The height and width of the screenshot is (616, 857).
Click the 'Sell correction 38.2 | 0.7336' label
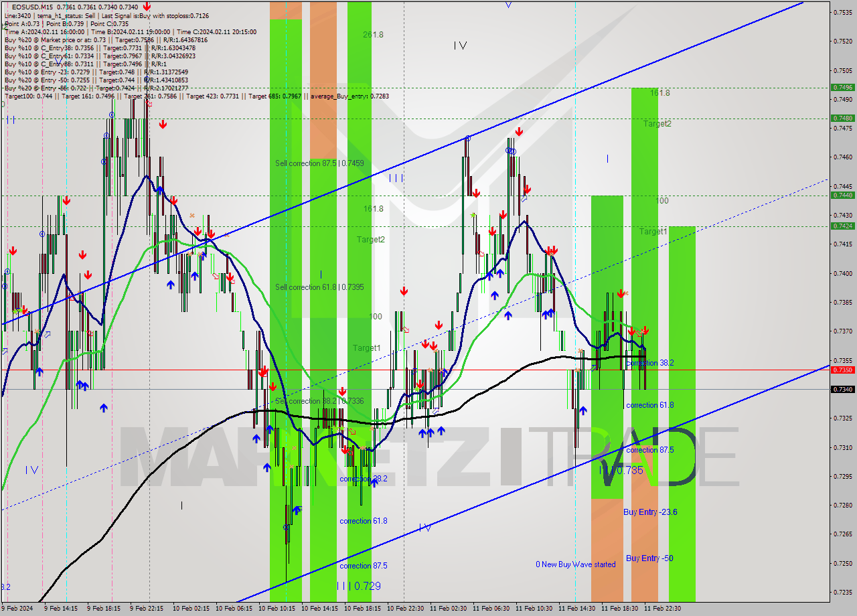[x=319, y=401]
